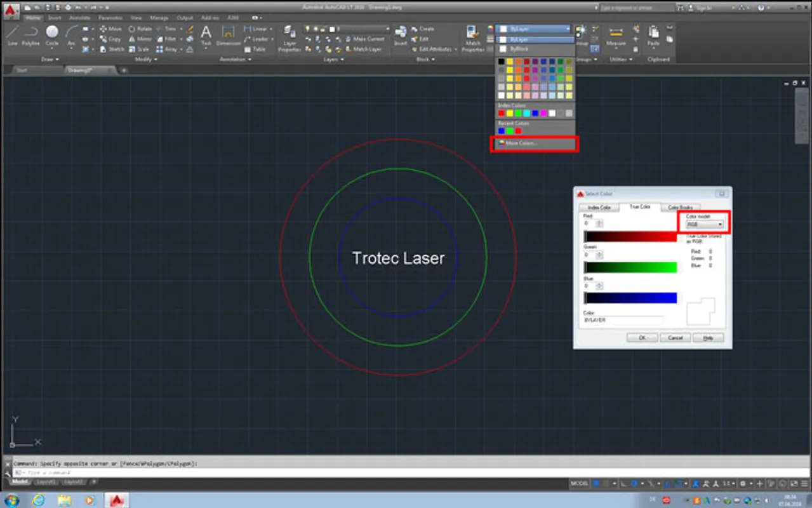This screenshot has width=812, height=508.
Task: Toggle MODEL space button in status bar
Action: click(579, 484)
